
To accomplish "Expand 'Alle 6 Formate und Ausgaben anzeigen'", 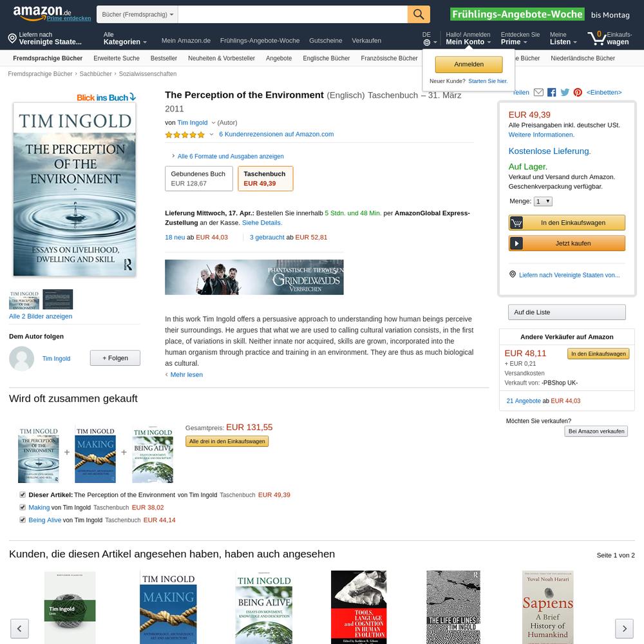I will point(231,156).
